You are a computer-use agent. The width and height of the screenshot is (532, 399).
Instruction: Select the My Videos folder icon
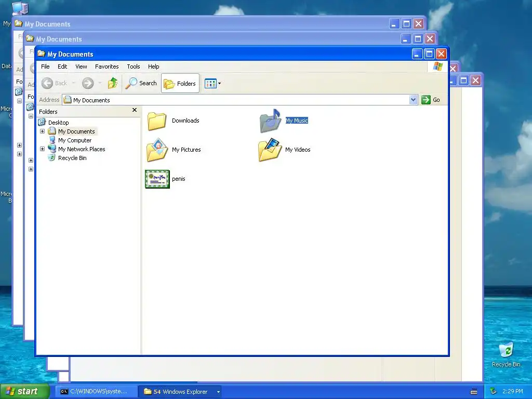(x=270, y=150)
